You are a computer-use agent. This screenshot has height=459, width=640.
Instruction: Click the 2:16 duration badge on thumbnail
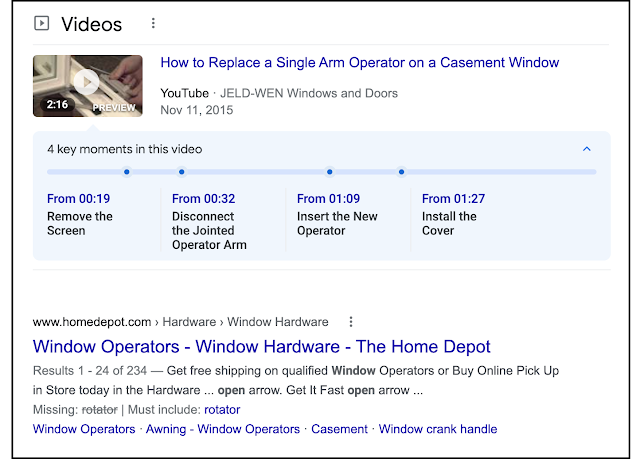click(x=57, y=104)
